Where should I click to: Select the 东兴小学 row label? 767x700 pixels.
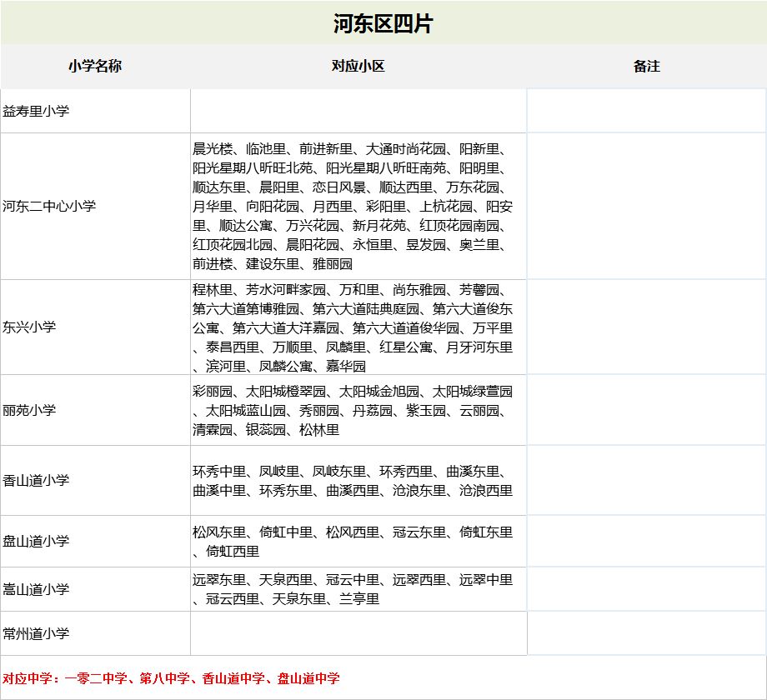(x=30, y=327)
